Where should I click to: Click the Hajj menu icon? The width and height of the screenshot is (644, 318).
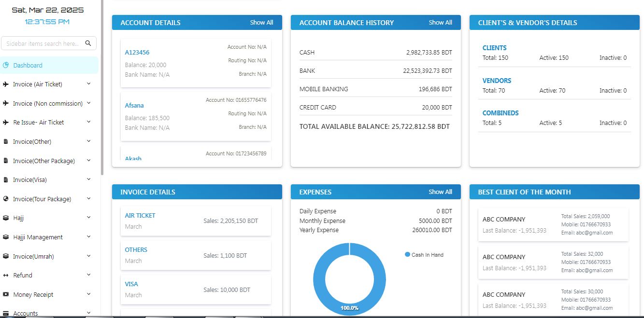click(x=6, y=218)
